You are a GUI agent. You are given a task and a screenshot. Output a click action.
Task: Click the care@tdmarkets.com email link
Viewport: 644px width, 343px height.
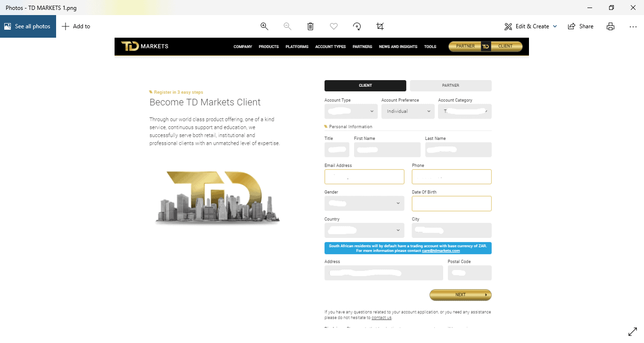(x=441, y=251)
